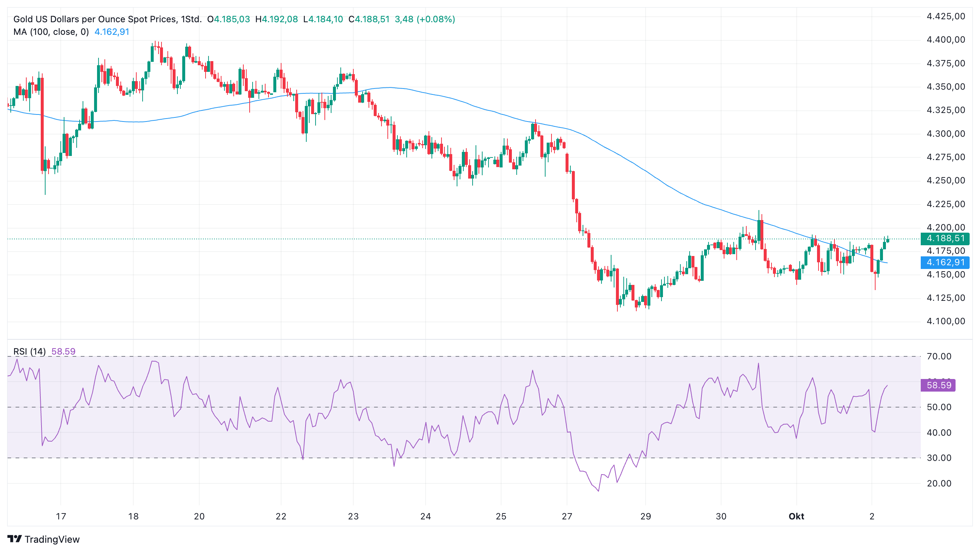
Task: Click the RSI 70.00 axis label
Action: click(939, 356)
